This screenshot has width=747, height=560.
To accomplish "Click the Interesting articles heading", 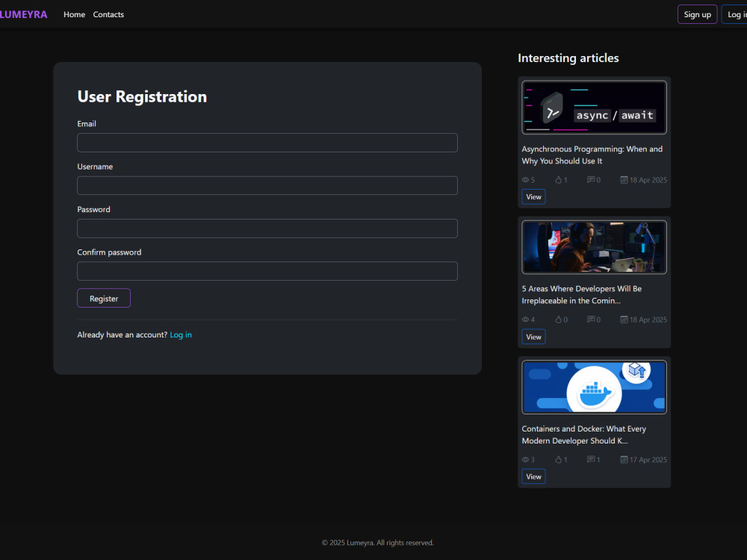I will click(568, 58).
